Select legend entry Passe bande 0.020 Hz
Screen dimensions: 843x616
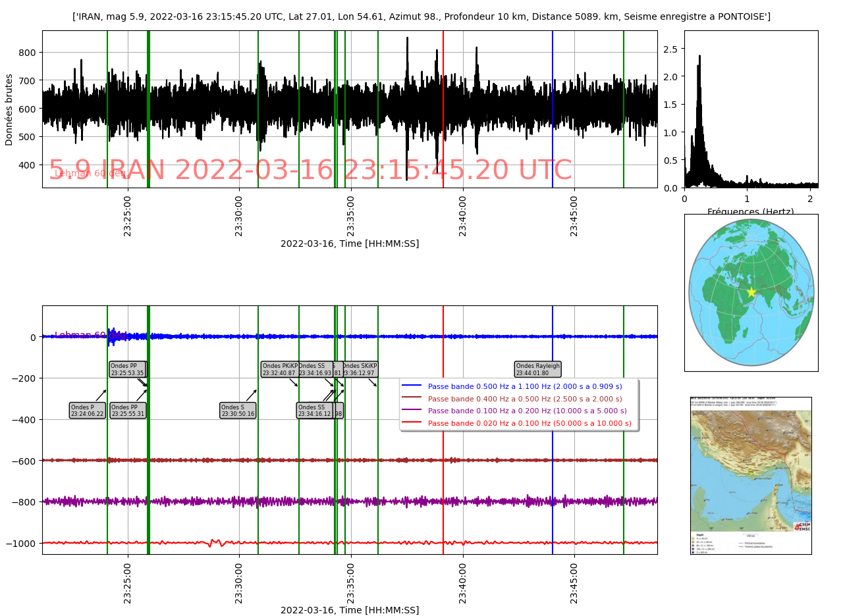(x=530, y=423)
